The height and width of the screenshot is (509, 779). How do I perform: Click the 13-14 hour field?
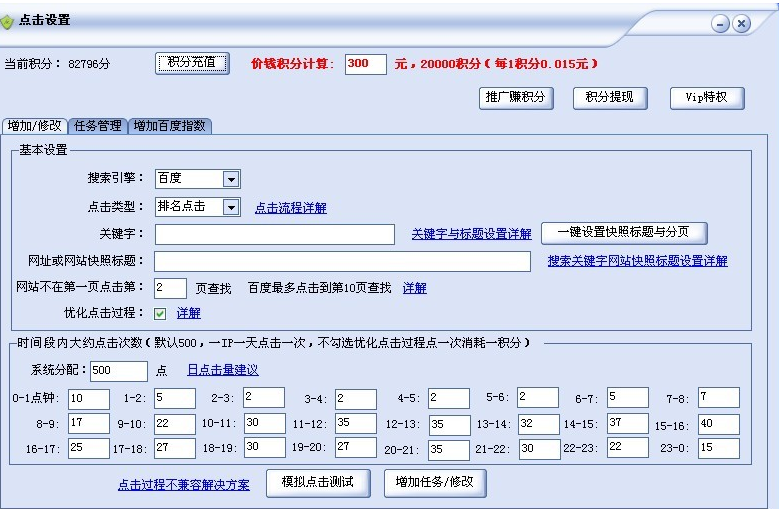[x=539, y=424]
